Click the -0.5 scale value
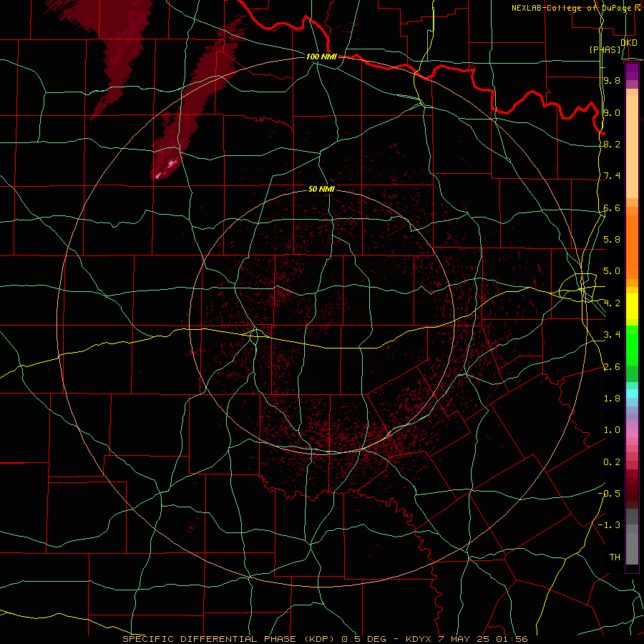Image resolution: width=644 pixels, height=644 pixels. click(x=609, y=494)
